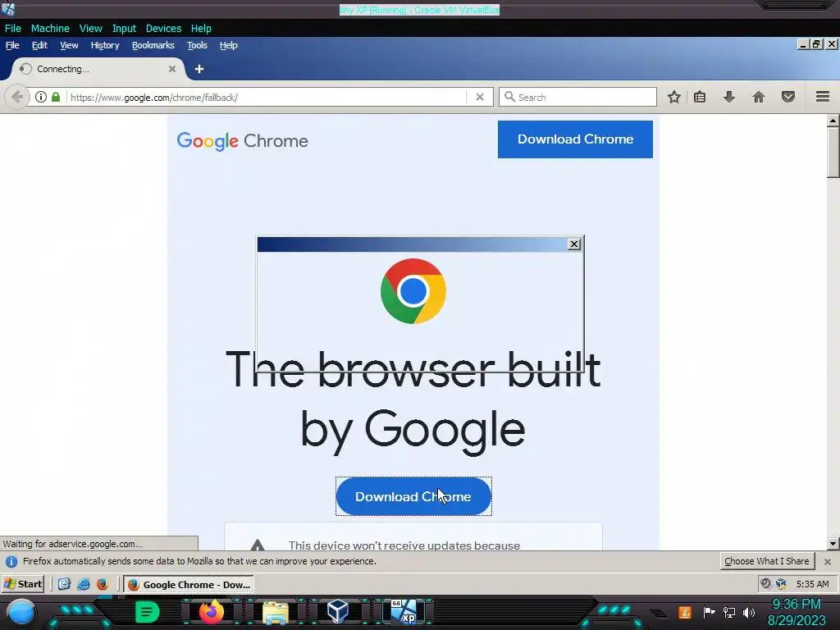The image size is (840, 630).
Task: Open VirtualBox Manager on host taskbar
Action: click(338, 612)
